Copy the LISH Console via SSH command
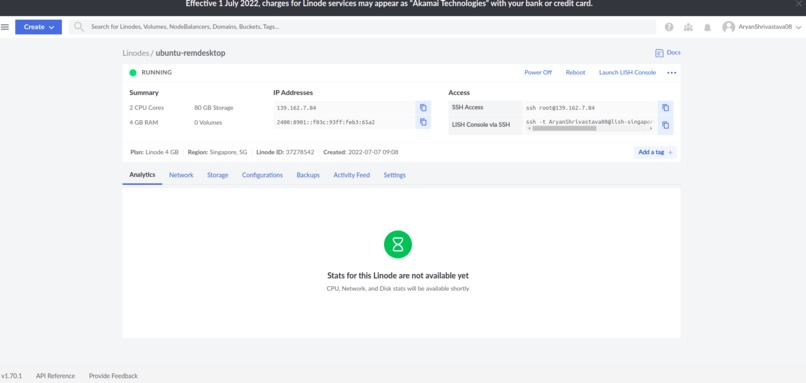The width and height of the screenshot is (806, 383). 666,125
